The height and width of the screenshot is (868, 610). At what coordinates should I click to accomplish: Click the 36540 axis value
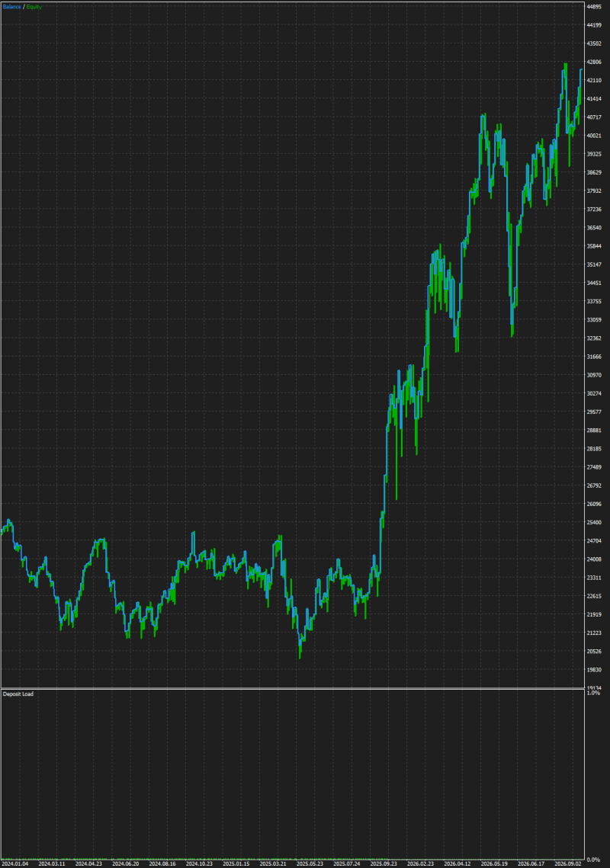pos(594,228)
